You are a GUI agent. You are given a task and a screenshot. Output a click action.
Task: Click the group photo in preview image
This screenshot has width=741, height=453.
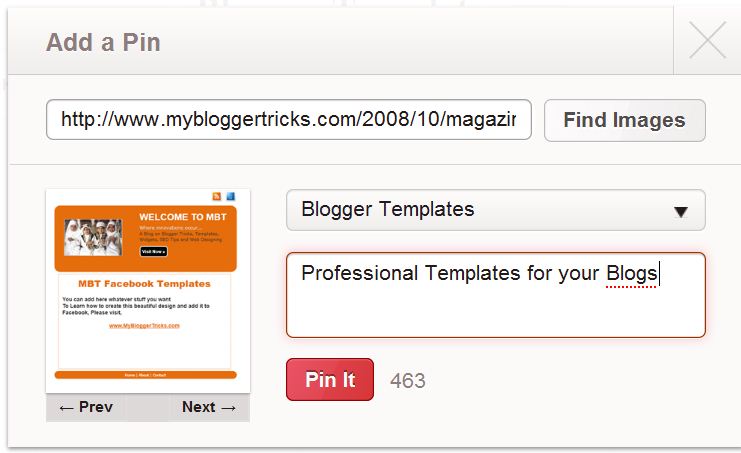tap(93, 237)
